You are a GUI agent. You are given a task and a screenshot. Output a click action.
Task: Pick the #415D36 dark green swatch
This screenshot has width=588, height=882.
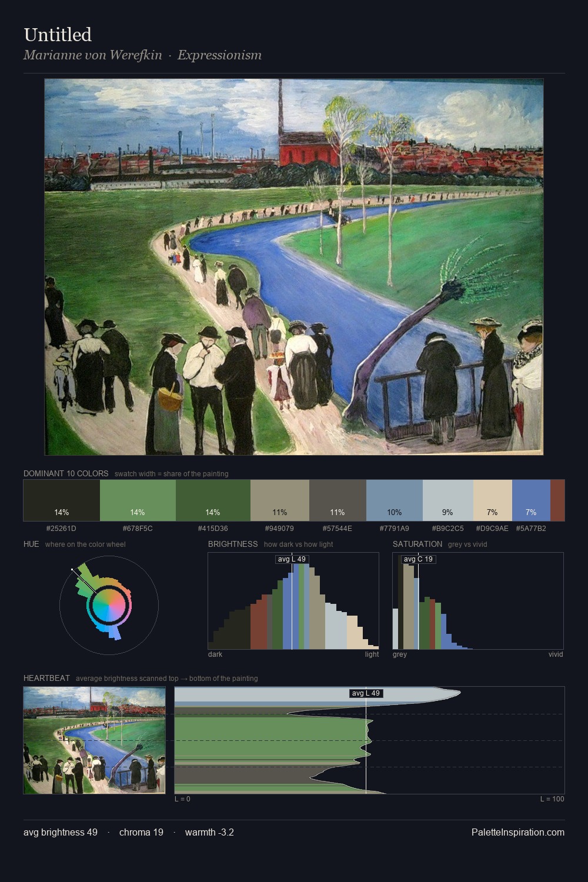213,500
